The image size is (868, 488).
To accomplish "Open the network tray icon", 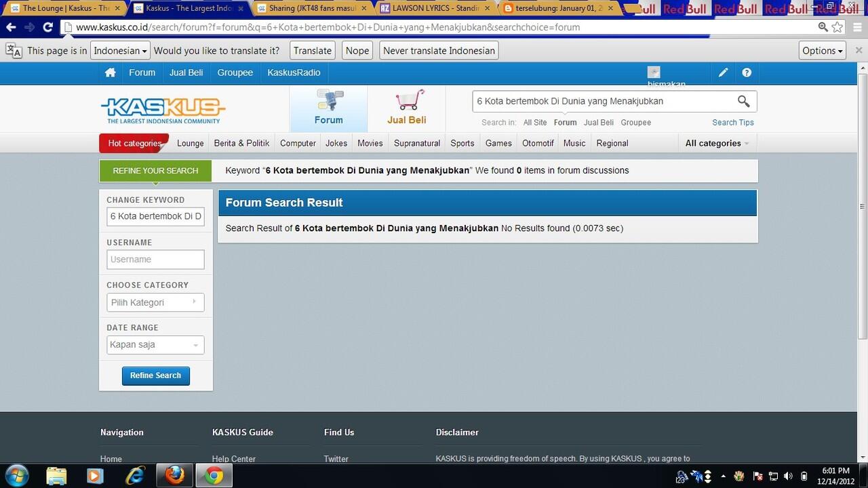I will [x=773, y=476].
